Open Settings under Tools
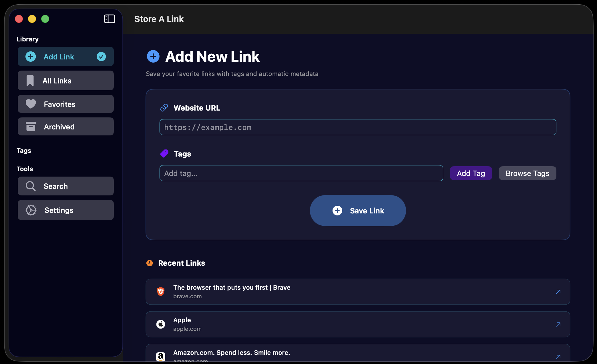 coord(66,210)
